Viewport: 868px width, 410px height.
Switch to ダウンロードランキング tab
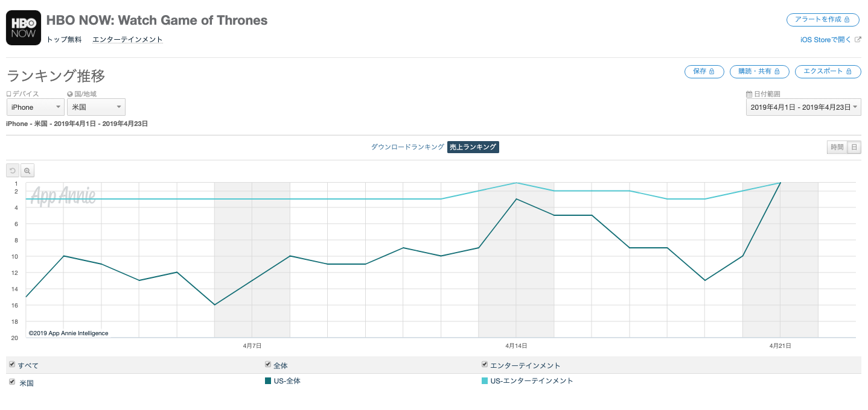pyautogui.click(x=407, y=147)
